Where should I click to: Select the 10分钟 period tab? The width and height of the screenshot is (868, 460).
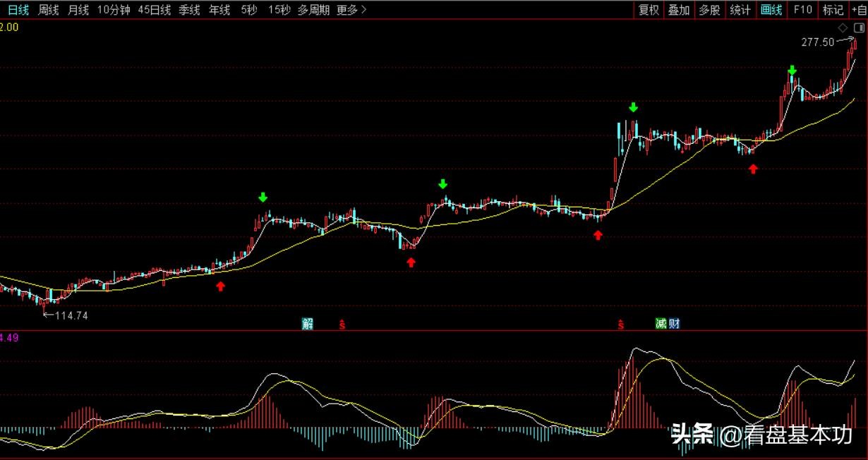[114, 10]
